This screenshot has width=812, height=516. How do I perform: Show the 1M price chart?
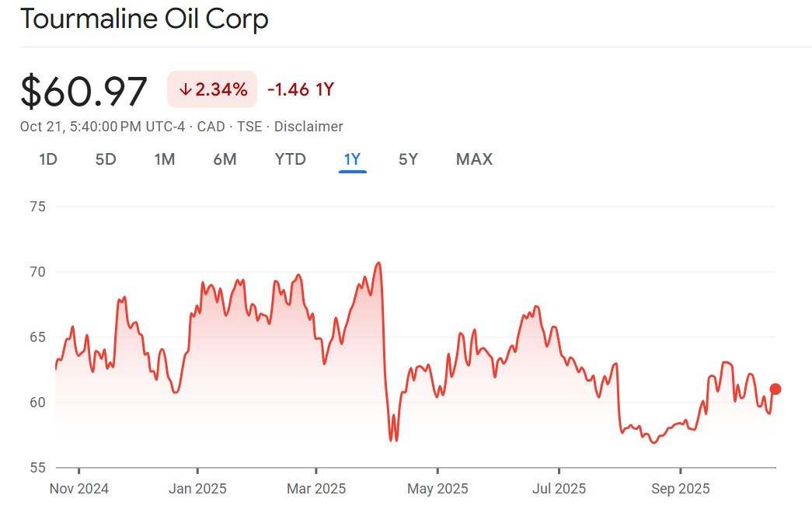165,159
